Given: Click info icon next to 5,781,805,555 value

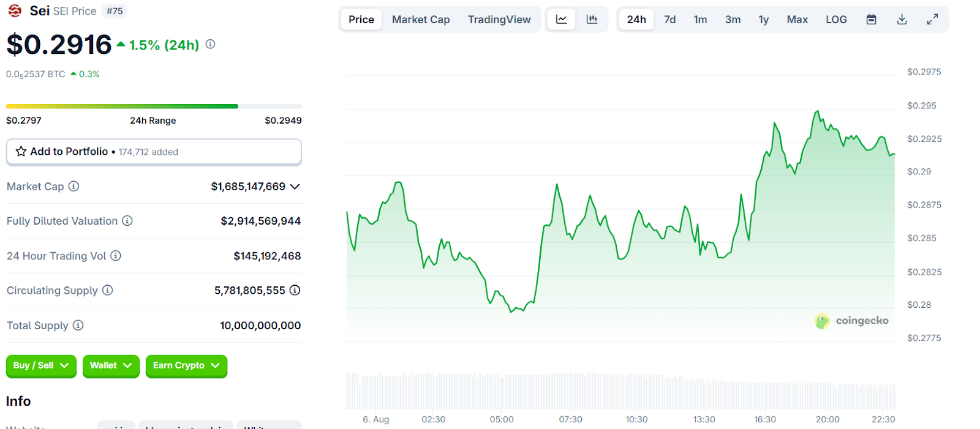Looking at the screenshot, I should pyautogui.click(x=295, y=290).
